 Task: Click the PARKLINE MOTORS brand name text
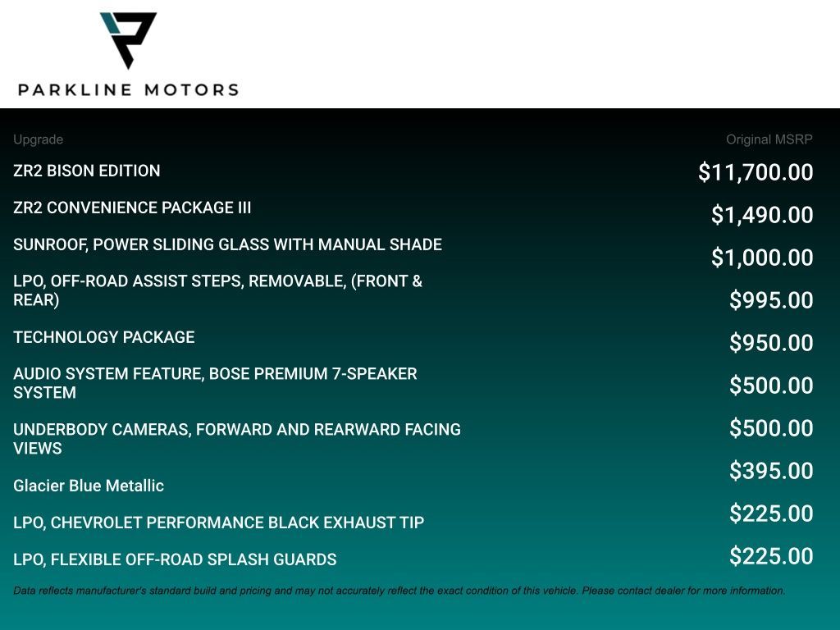(x=129, y=89)
